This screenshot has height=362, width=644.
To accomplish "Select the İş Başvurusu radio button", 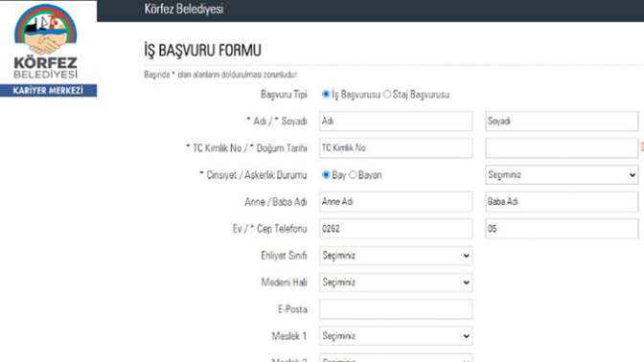I will click(326, 94).
